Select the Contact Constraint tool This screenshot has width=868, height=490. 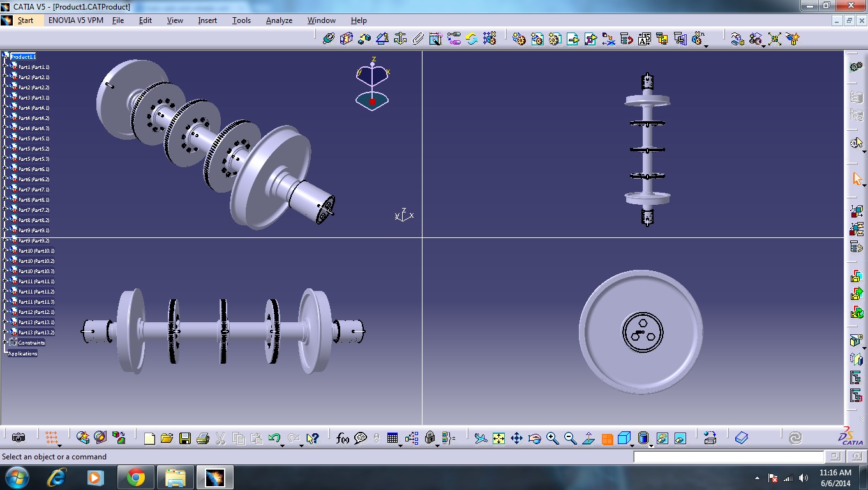pos(347,39)
